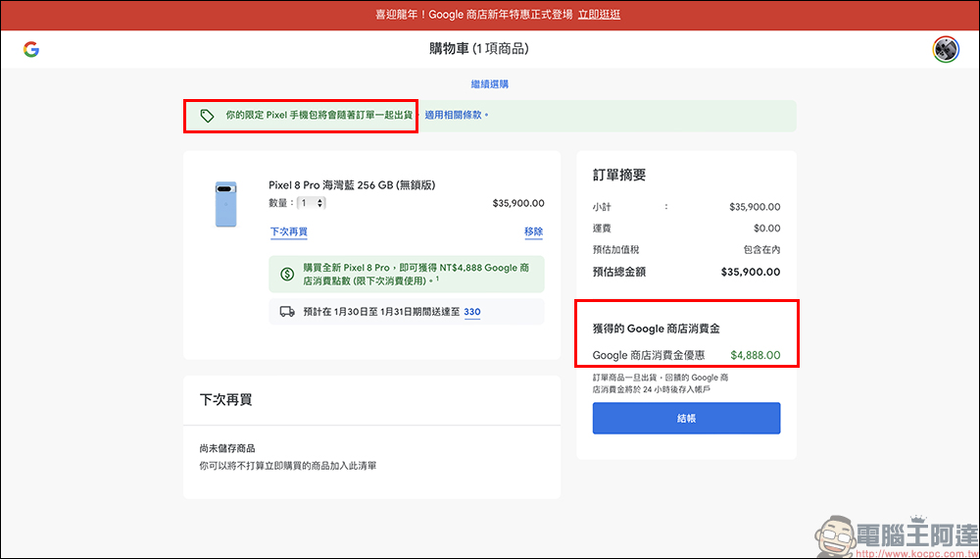Image resolution: width=980 pixels, height=559 pixels.
Task: Click the 運費 $0.00 value
Action: click(767, 229)
